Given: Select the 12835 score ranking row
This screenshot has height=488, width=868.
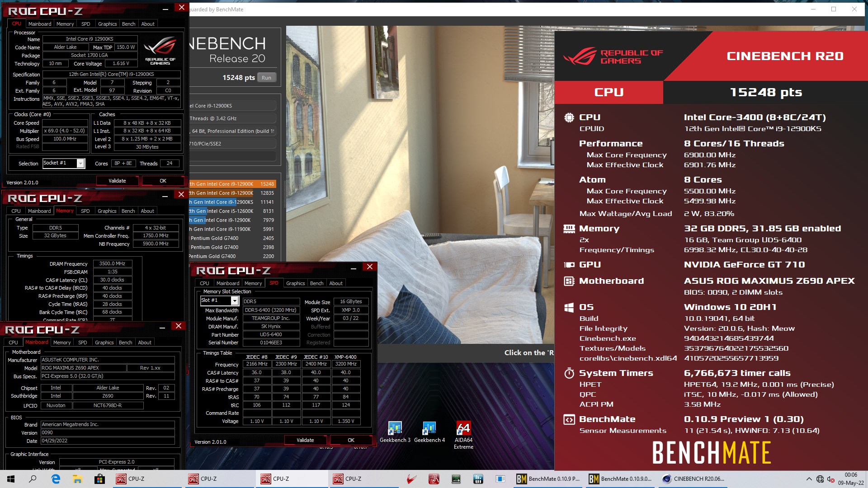Looking at the screenshot, I should 232,193.
